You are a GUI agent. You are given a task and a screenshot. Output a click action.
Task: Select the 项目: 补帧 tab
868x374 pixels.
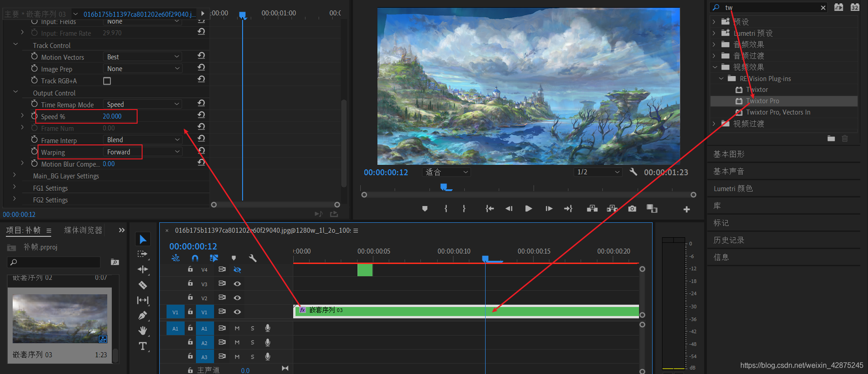click(24, 230)
